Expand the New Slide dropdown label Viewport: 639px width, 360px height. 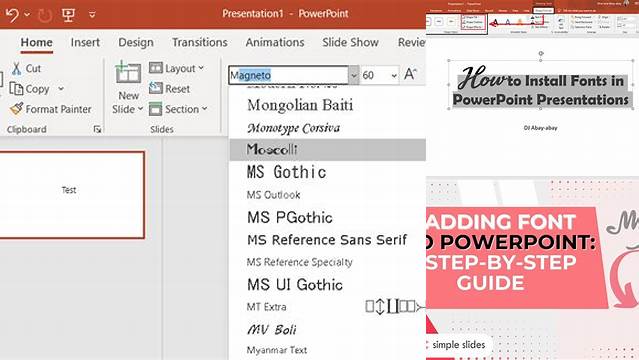pos(128,109)
